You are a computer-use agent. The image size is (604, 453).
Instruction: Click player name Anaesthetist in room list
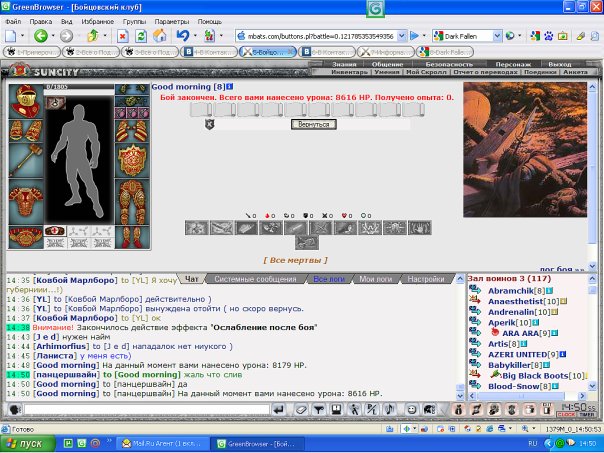(x=515, y=301)
